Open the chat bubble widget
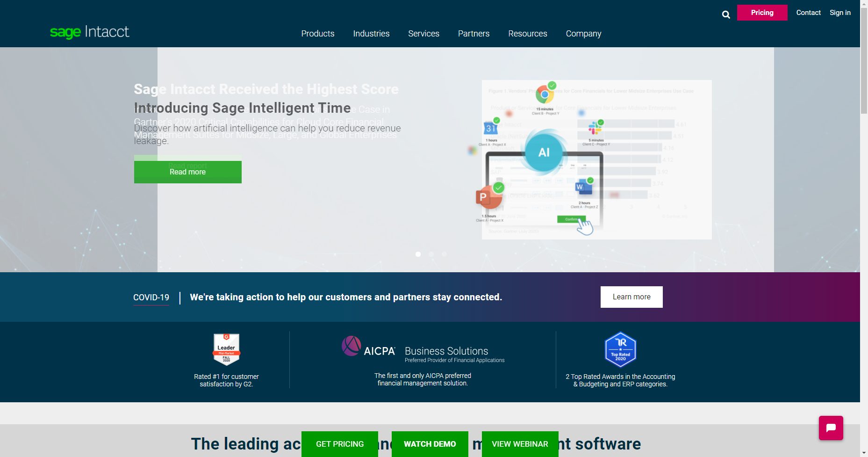This screenshot has width=868, height=457. click(831, 428)
